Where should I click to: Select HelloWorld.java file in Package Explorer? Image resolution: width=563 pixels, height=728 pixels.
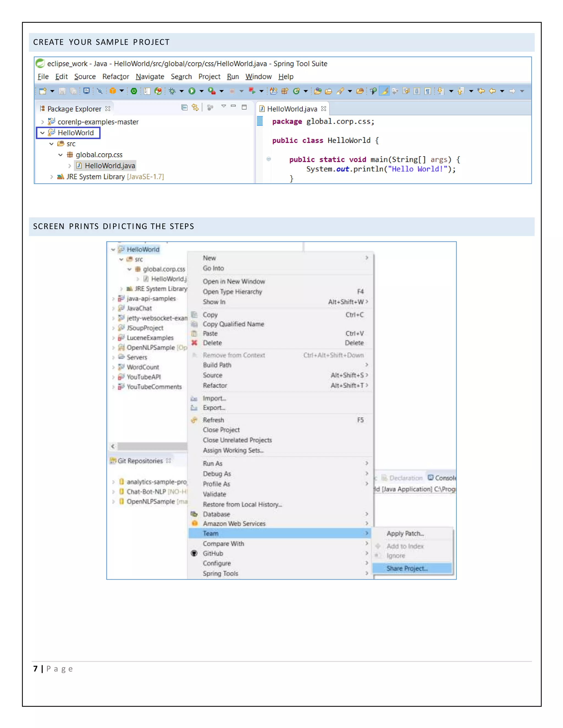(109, 166)
